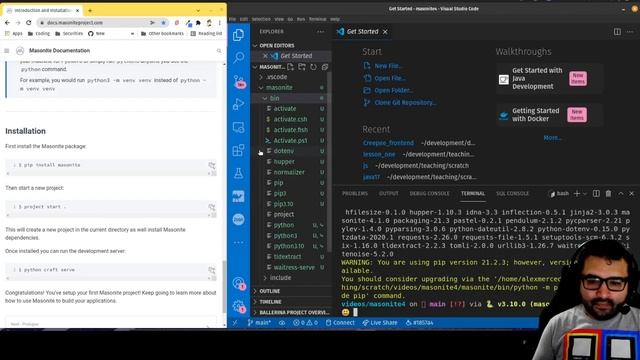
Task: Click Clone Git Repository... link
Action: 405,103
